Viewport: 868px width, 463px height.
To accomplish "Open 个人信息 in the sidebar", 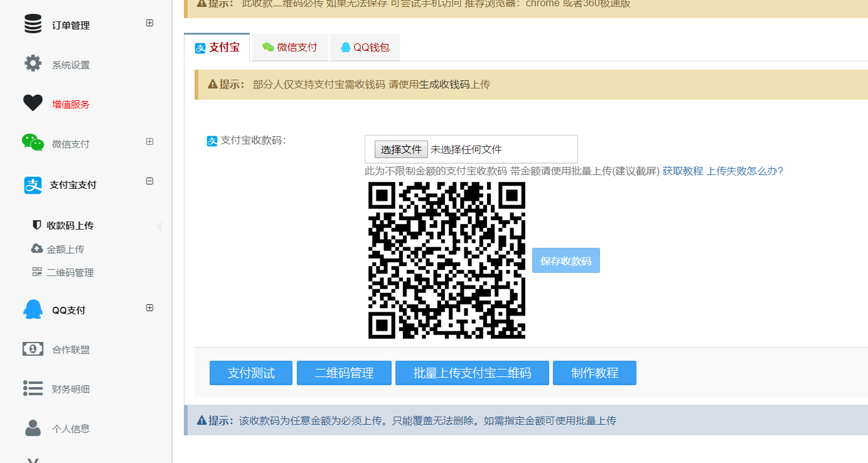I will (71, 429).
